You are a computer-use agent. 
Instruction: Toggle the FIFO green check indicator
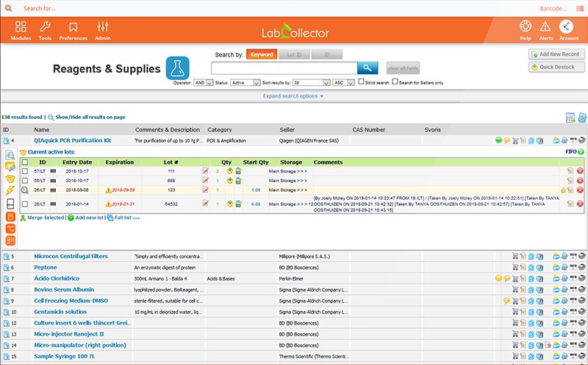[581, 152]
